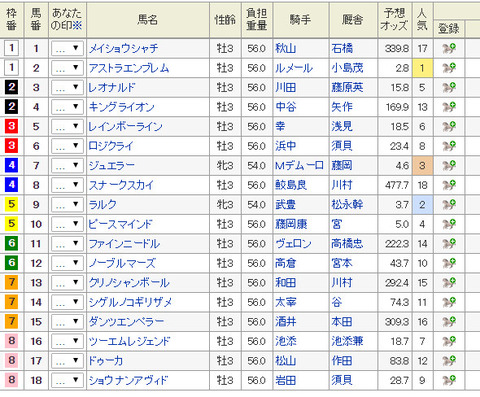Open mark dropdown for レインボーライン
Image resolution: width=480 pixels, height=397 pixels.
67,127
